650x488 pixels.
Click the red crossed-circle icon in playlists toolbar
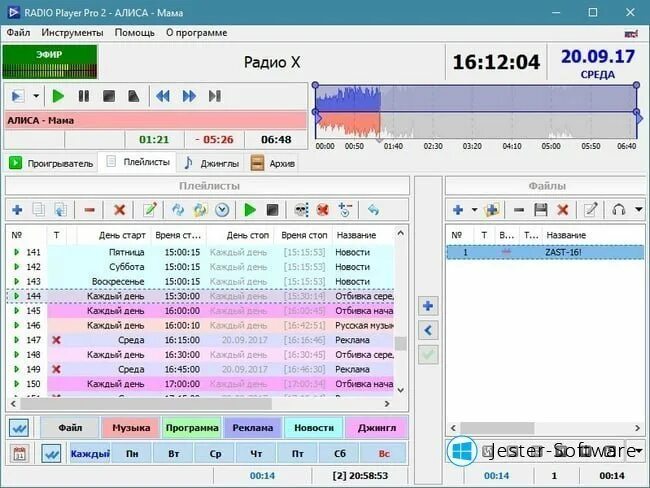tap(323, 210)
